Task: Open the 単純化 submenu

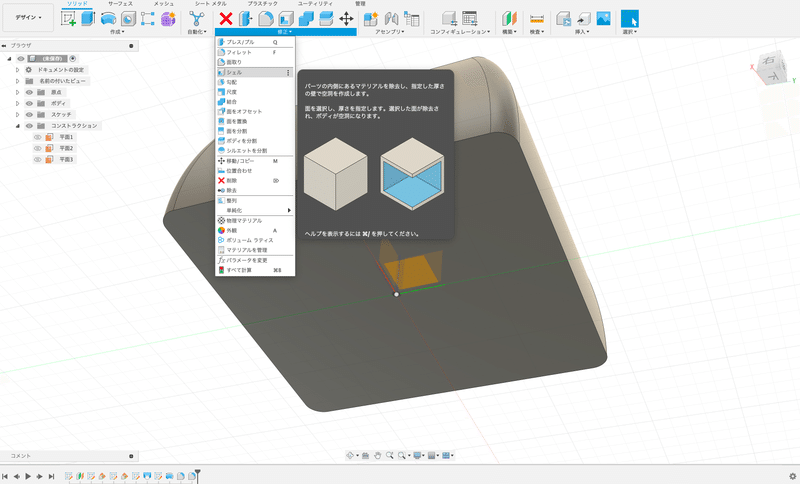Action: pos(255,210)
